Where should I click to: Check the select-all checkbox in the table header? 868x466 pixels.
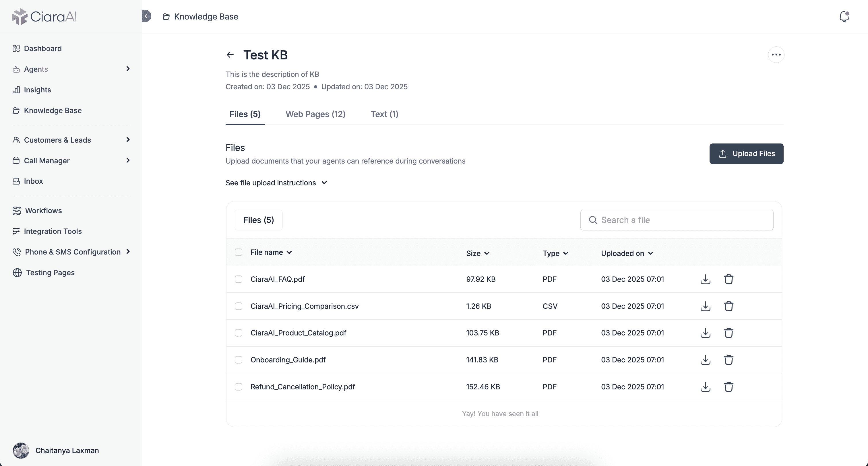(x=239, y=253)
